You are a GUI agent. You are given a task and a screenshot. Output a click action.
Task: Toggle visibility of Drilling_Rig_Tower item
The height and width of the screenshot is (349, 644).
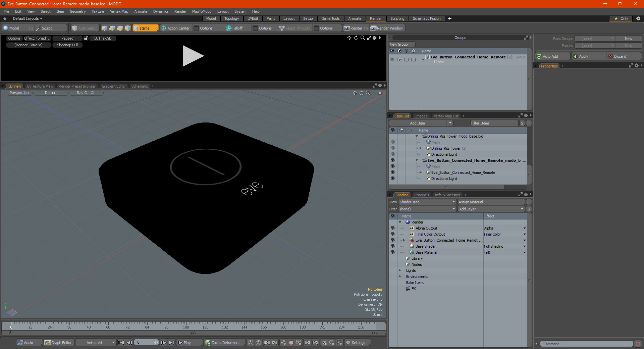coord(392,148)
